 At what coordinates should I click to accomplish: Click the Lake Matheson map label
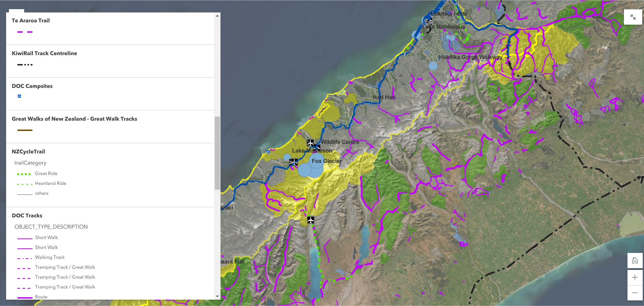pyautogui.click(x=312, y=151)
